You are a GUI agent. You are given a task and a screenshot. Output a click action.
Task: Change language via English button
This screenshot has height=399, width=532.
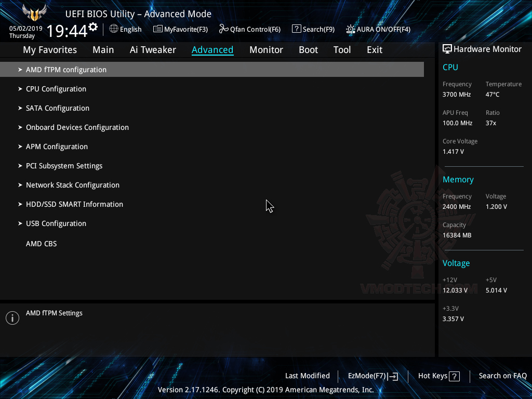tap(126, 29)
